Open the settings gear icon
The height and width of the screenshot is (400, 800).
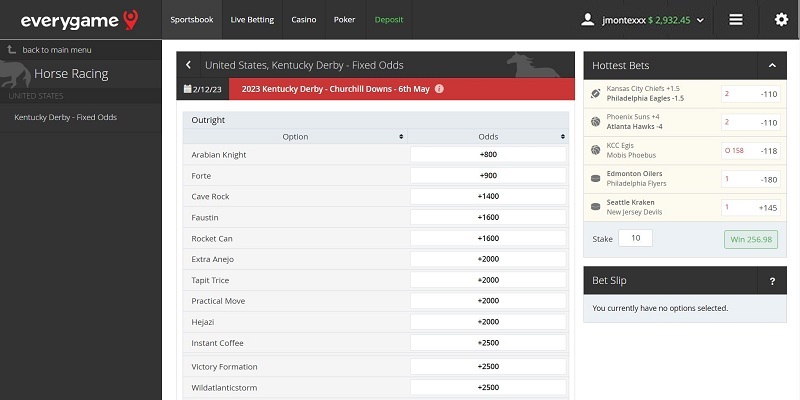pos(781,19)
